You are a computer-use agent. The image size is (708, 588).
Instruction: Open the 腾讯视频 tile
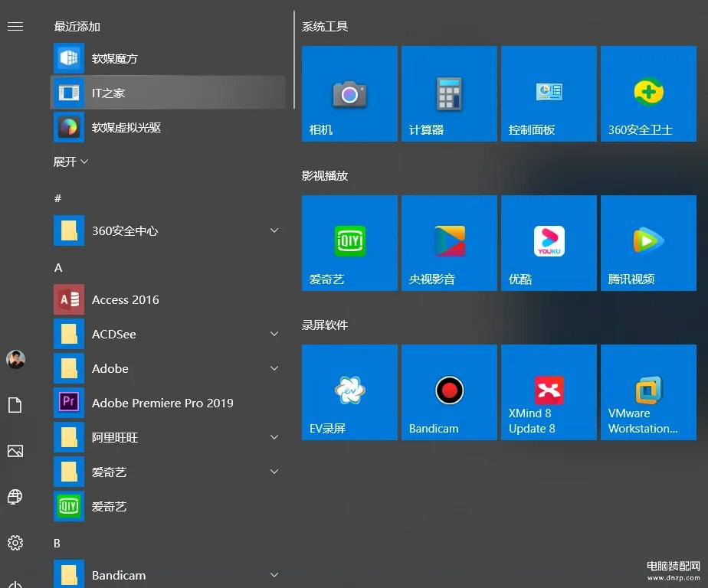[x=648, y=242]
